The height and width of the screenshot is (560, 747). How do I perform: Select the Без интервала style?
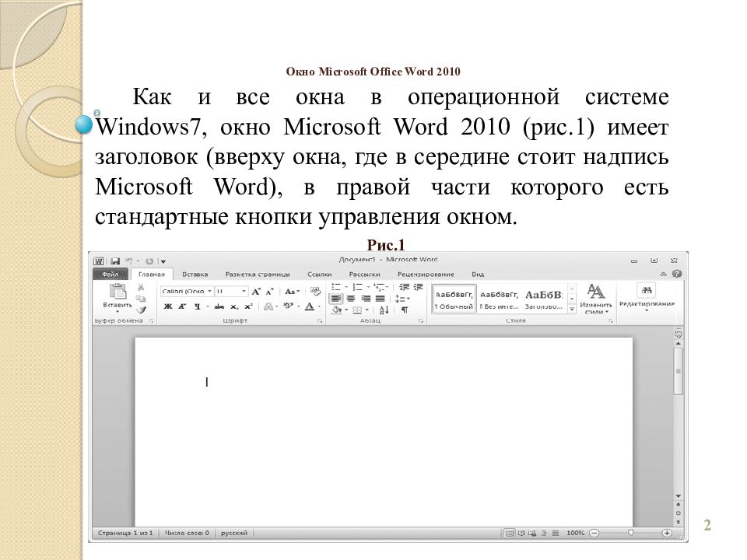tap(499, 299)
